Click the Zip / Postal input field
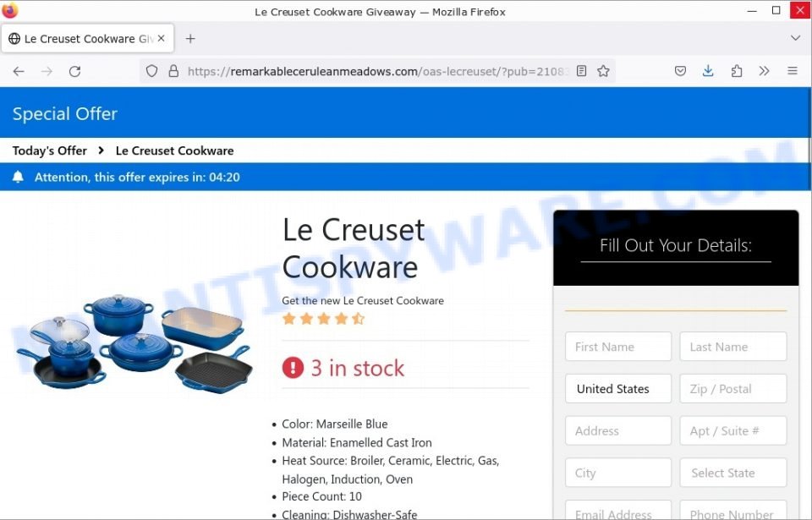The height and width of the screenshot is (520, 812). click(732, 388)
